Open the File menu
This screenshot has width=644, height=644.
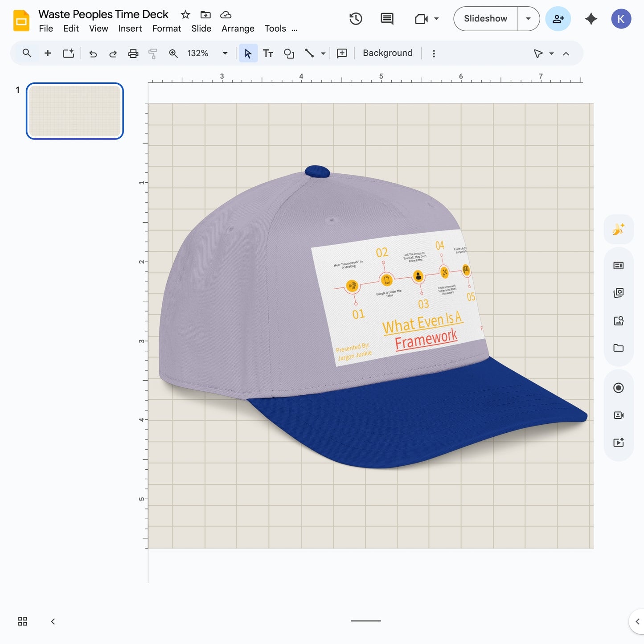point(45,28)
